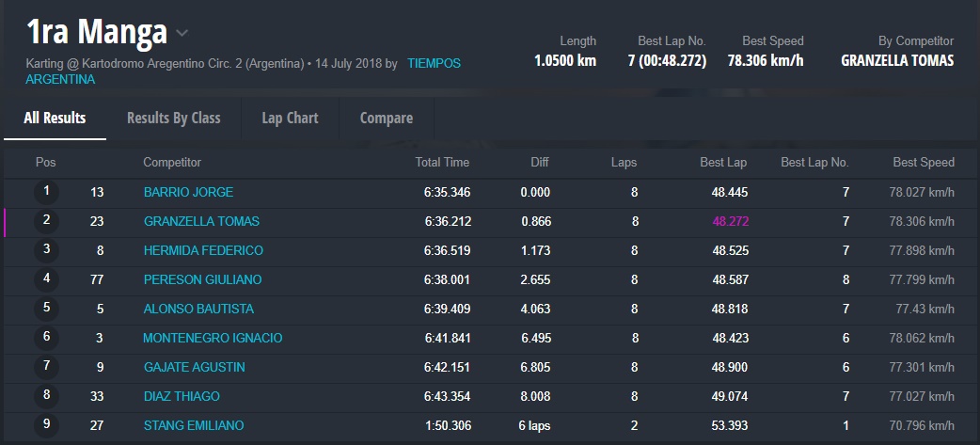
Task: Click the position 1 circle badge
Action: point(46,192)
